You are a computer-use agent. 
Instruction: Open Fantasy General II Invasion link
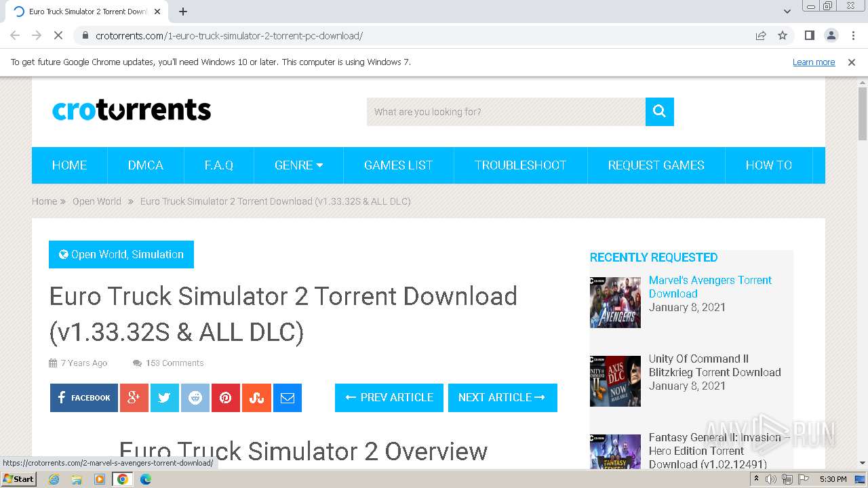719,451
